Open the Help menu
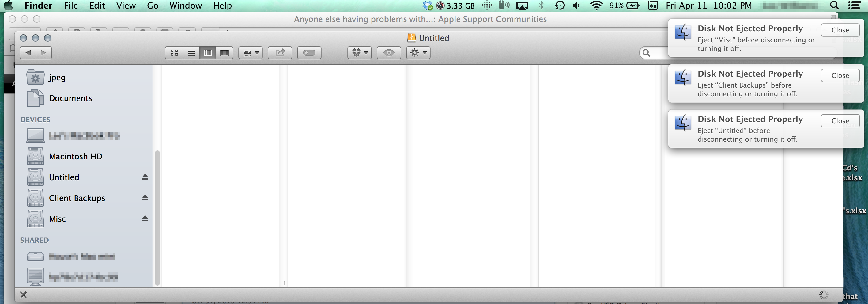This screenshot has width=868, height=304. coord(222,6)
